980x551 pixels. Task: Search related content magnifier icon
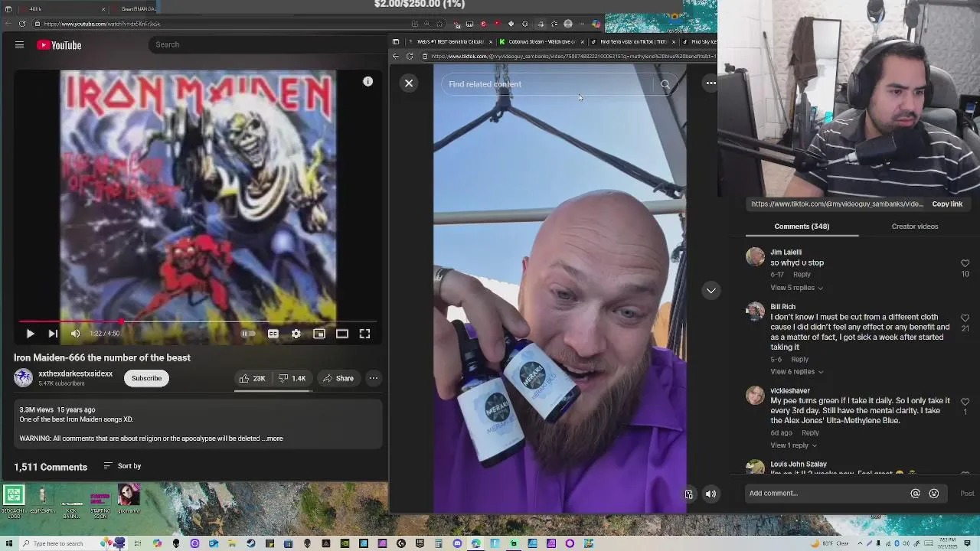pos(665,84)
